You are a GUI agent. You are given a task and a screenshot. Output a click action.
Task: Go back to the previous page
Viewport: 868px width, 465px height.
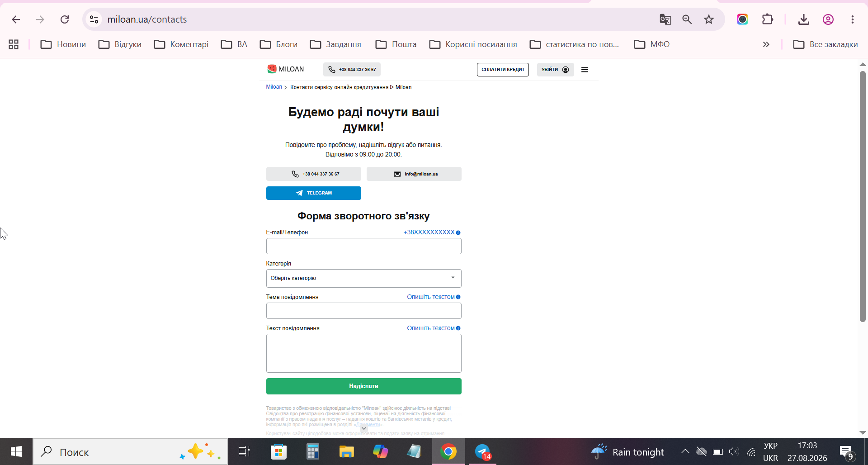point(16,19)
